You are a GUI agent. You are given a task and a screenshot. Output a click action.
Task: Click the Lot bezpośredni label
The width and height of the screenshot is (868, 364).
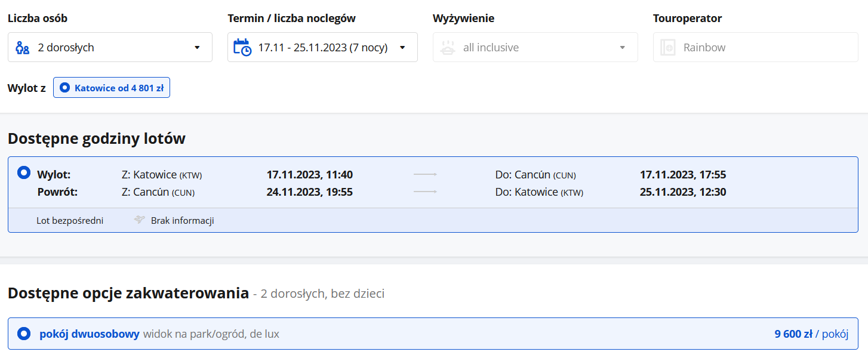[x=70, y=220]
